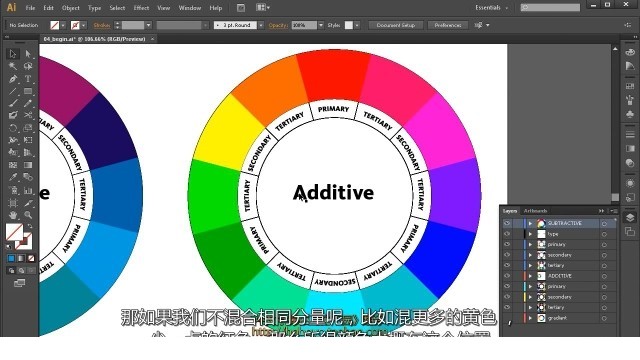Select the Line Segment tool
This screenshot has width=640, height=360.
point(13,91)
